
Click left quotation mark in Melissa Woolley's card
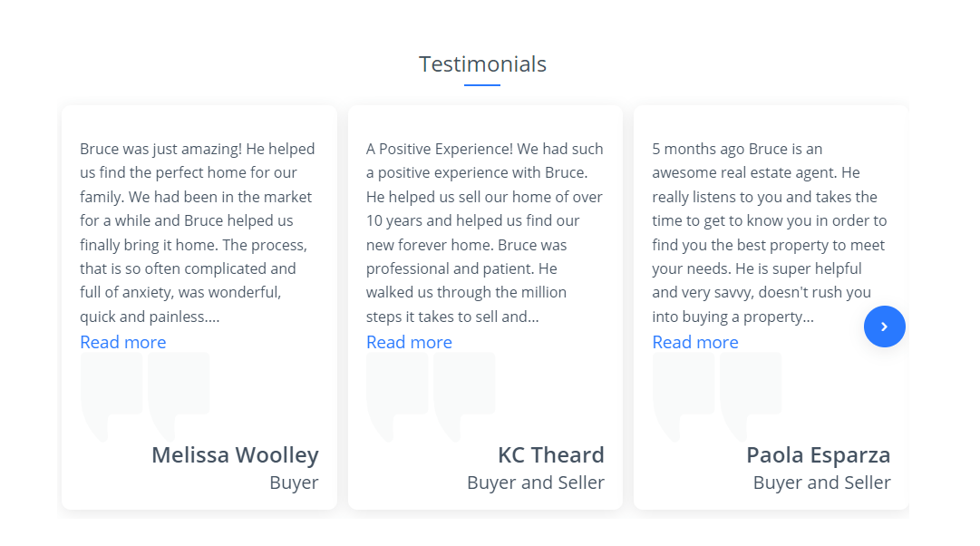click(x=111, y=390)
